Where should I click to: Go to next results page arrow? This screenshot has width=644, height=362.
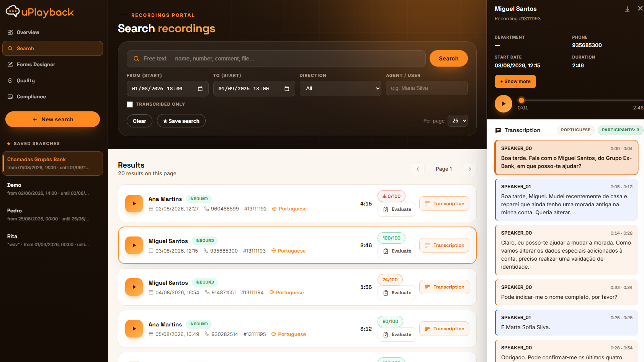pyautogui.click(x=470, y=169)
